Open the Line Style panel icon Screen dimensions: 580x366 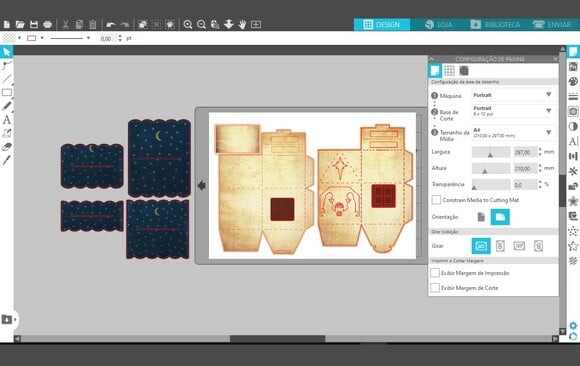573,96
